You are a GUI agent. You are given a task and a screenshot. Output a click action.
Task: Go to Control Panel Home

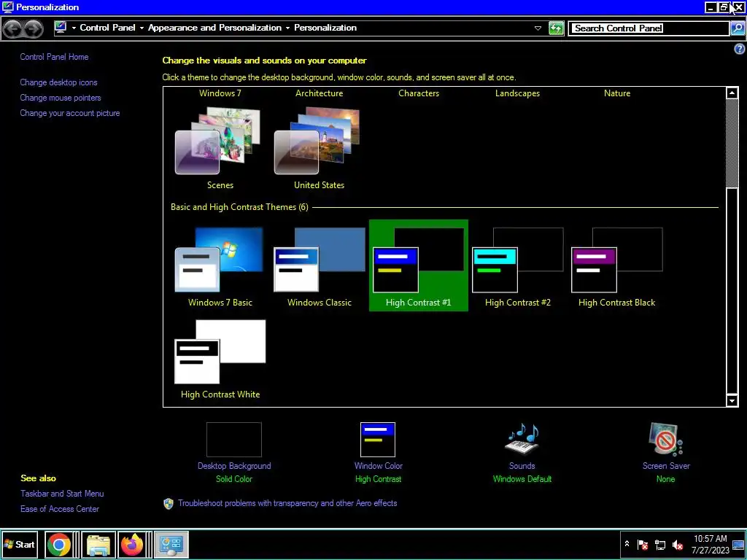click(54, 57)
